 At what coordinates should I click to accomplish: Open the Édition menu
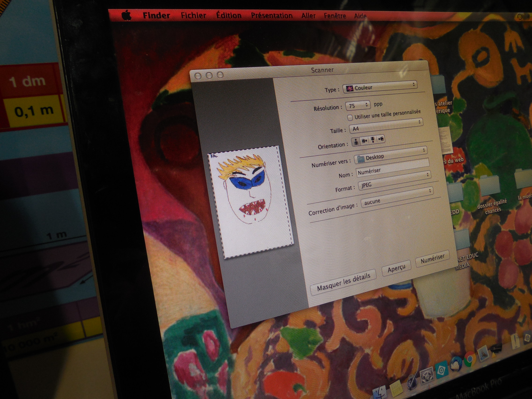tap(229, 16)
